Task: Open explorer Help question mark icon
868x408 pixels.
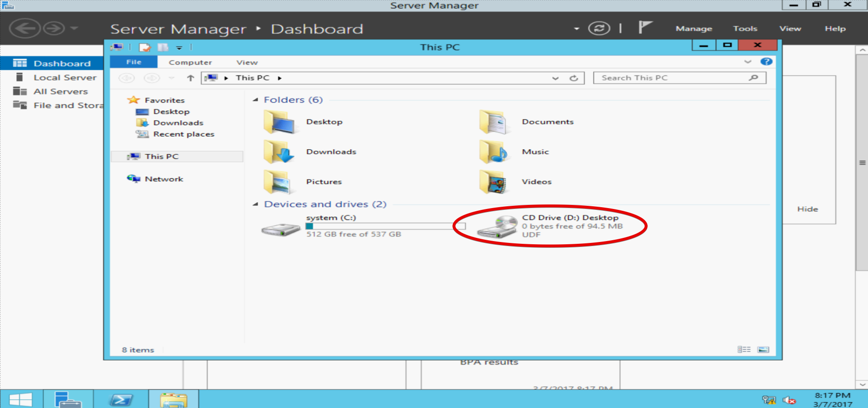Action: point(766,62)
